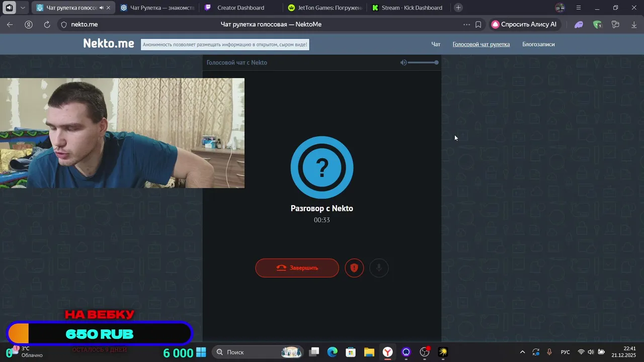Open the Блогозаписи link

pyautogui.click(x=538, y=44)
